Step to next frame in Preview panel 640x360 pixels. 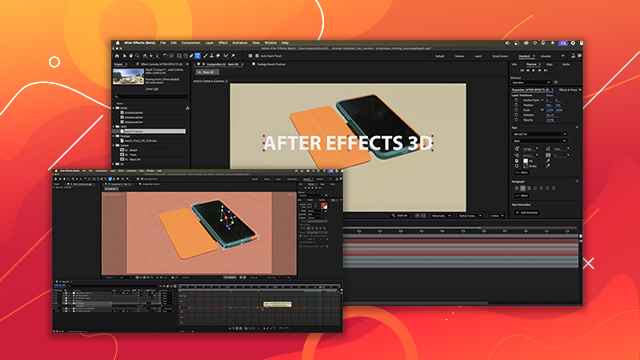pyautogui.click(x=540, y=70)
